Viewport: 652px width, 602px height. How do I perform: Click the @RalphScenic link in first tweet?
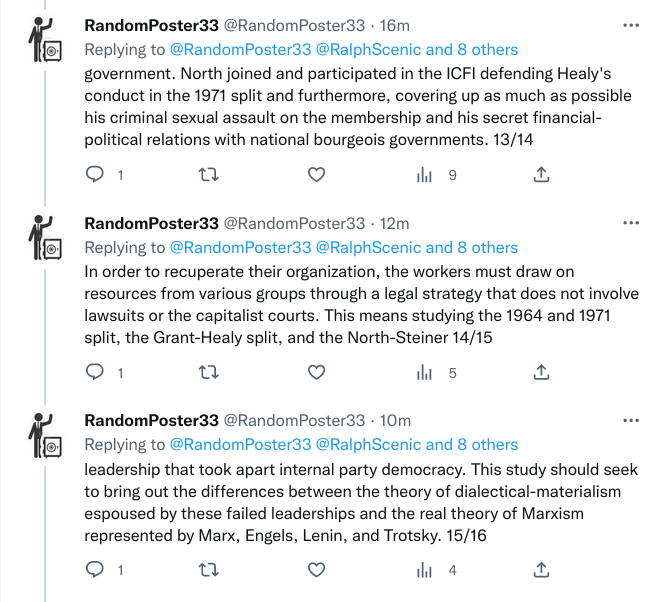369,50
